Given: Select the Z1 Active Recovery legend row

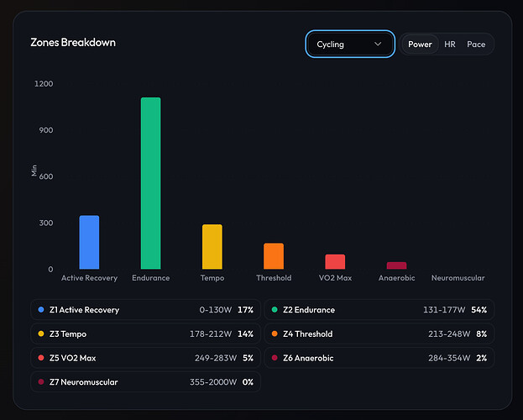Looking at the screenshot, I should click(x=145, y=310).
